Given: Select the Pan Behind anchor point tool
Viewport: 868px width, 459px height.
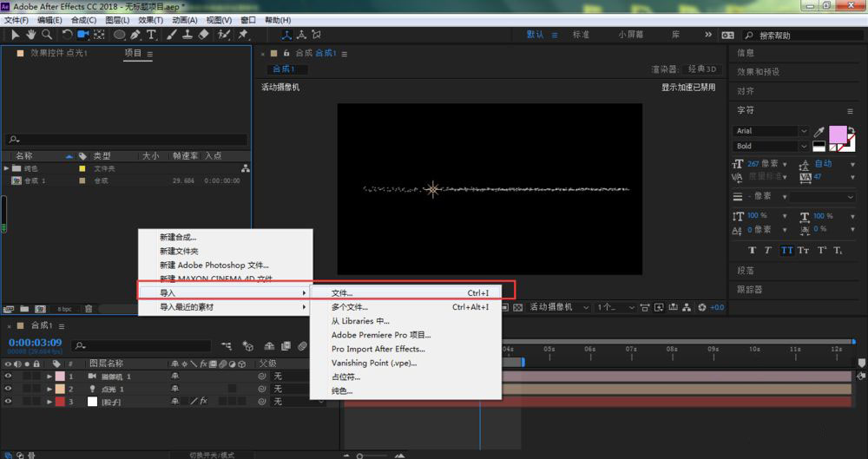Looking at the screenshot, I should click(x=99, y=35).
